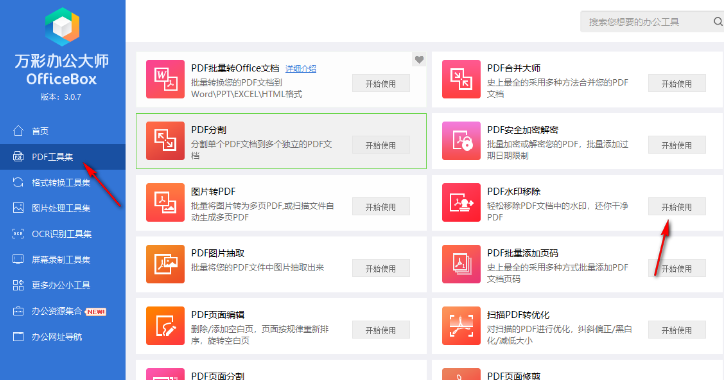Click the PDF安全加密解密 lock icon

pyautogui.click(x=461, y=141)
